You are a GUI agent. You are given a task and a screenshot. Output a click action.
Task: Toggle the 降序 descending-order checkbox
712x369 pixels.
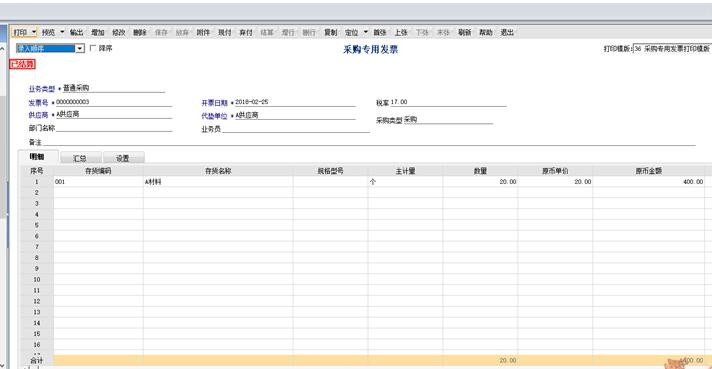point(93,48)
